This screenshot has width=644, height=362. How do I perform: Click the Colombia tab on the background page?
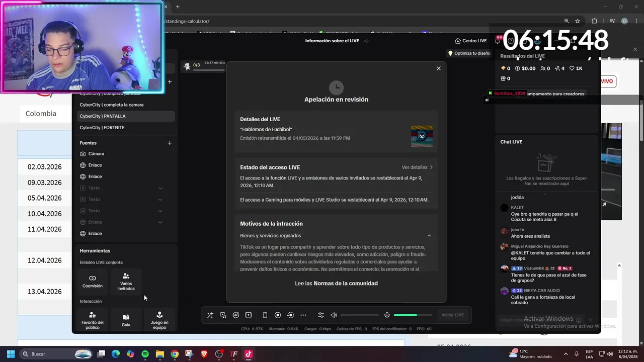(x=41, y=114)
